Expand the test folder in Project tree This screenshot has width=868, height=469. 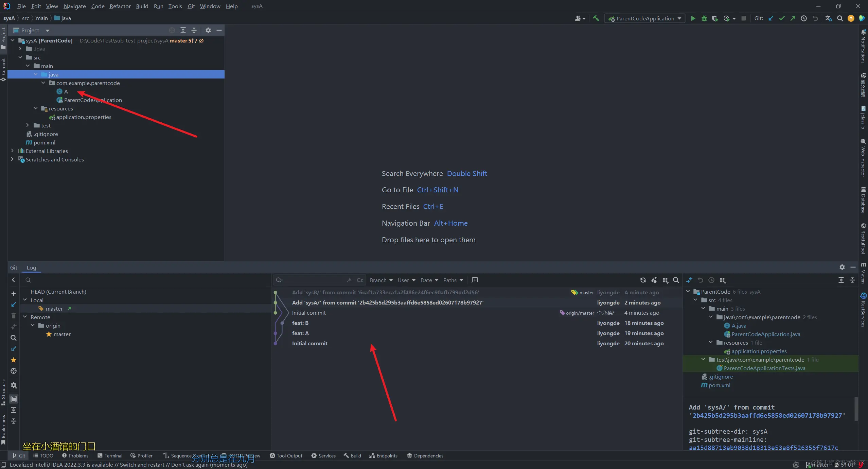(28, 125)
